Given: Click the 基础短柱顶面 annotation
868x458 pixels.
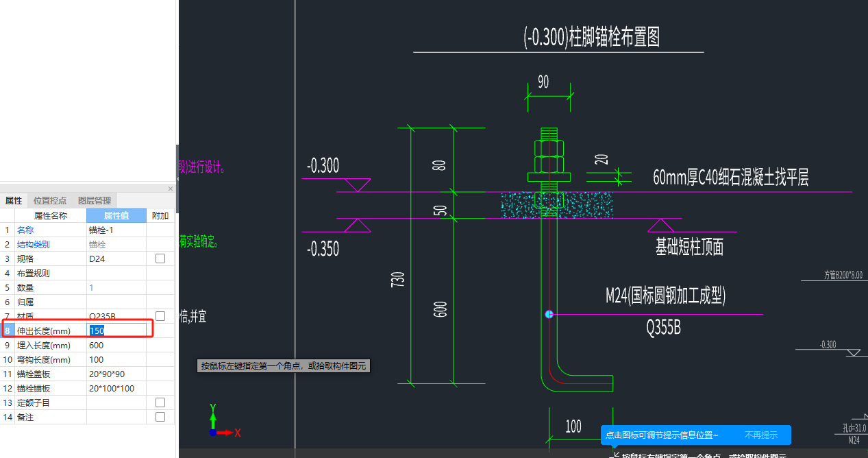Looking at the screenshot, I should 689,247.
